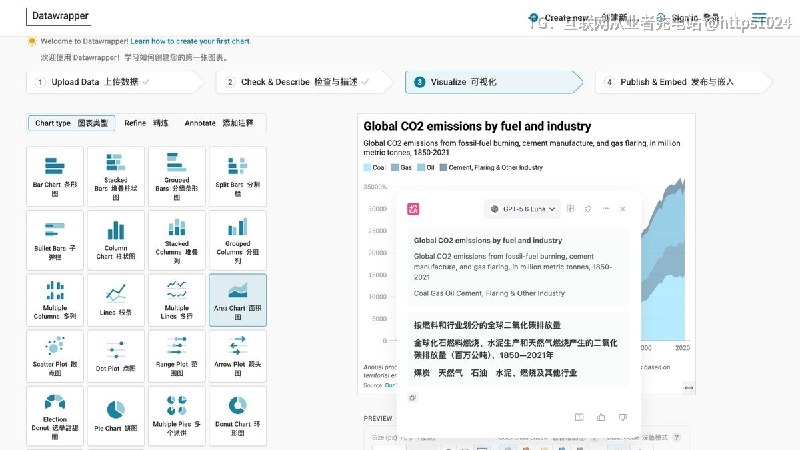Click the language switch icon beside model dropdown
The image size is (800, 450).
coord(571,208)
